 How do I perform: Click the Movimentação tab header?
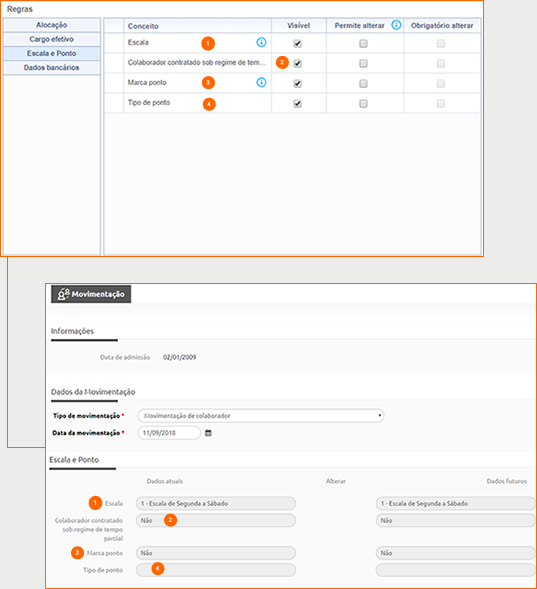[91, 294]
